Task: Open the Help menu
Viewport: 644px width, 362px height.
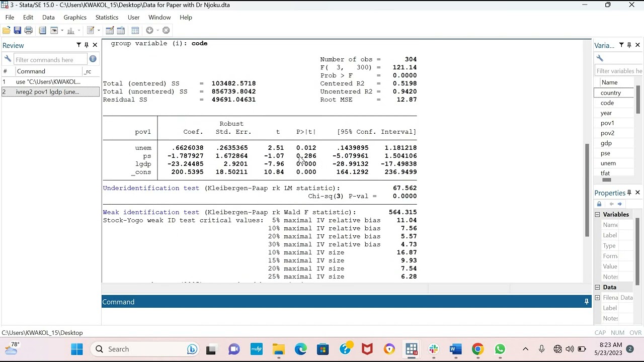Action: tap(186, 17)
